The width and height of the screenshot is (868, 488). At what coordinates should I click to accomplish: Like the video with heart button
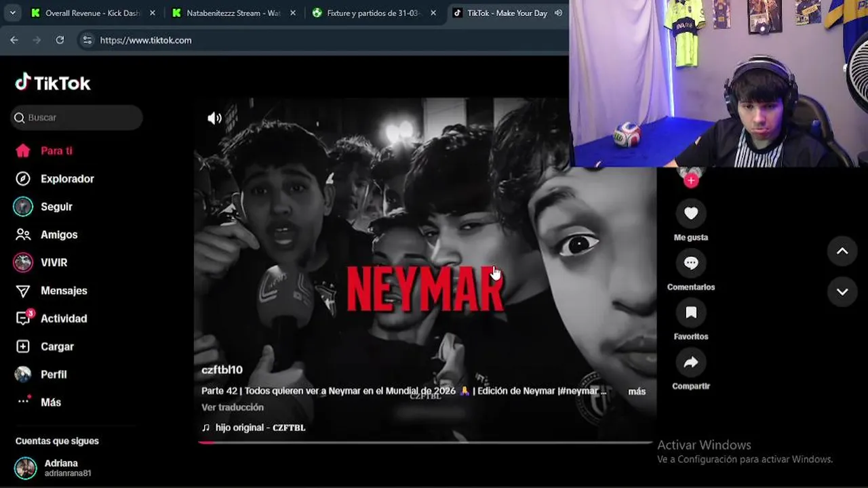(x=691, y=213)
